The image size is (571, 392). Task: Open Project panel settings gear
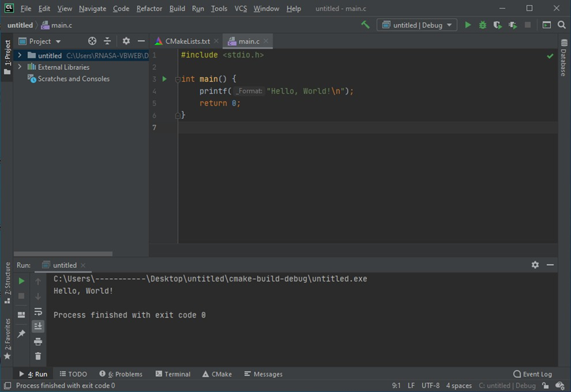tap(126, 41)
